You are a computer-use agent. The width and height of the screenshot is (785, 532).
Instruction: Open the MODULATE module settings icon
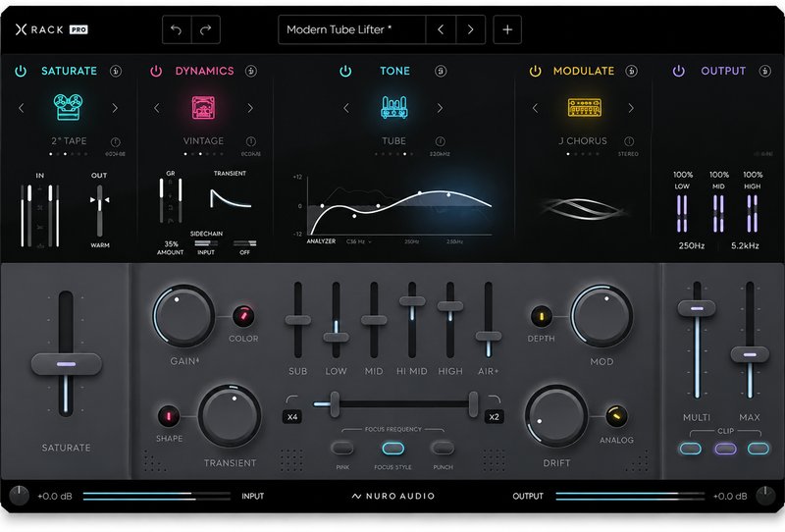point(631,71)
